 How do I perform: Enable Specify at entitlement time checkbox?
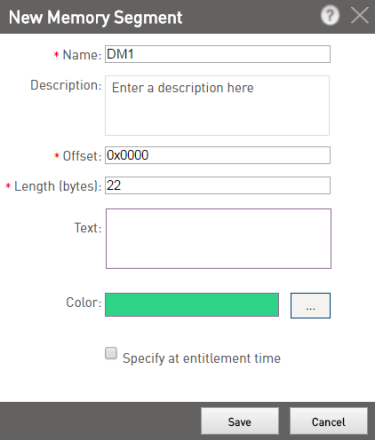click(111, 353)
